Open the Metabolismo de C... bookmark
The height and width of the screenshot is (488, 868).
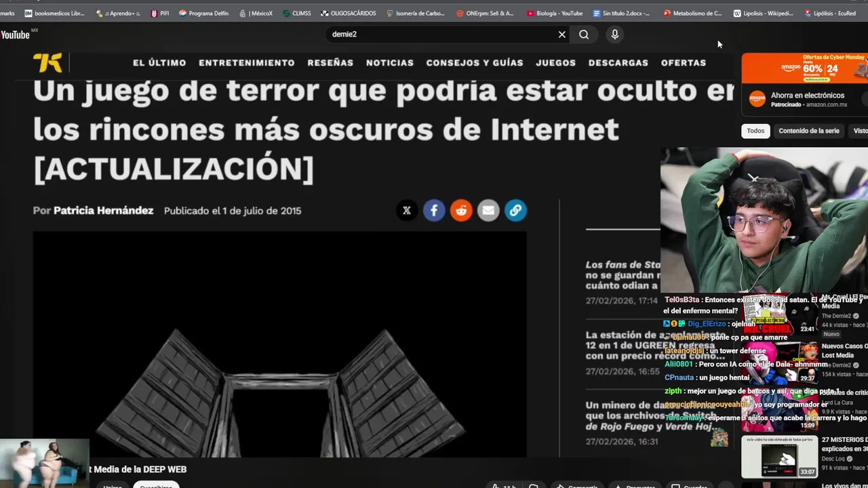[692, 13]
